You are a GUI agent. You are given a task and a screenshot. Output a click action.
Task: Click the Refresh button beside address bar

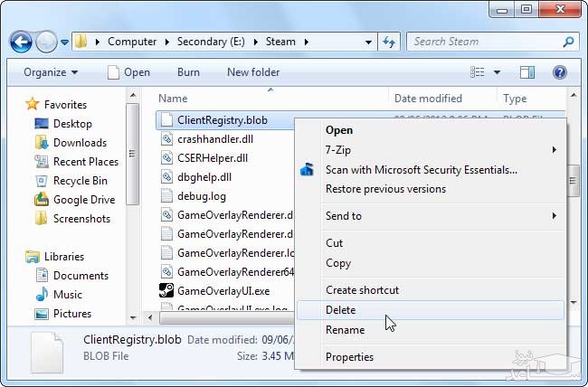click(x=389, y=42)
